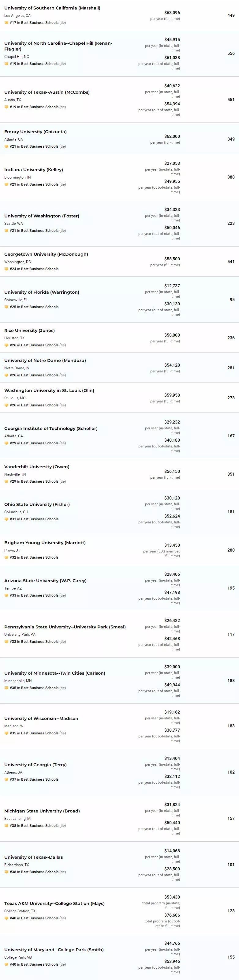Open Texas A&M University--College Station (Mays)
Image resolution: width=239 pixels, height=980 pixels.
point(54,903)
